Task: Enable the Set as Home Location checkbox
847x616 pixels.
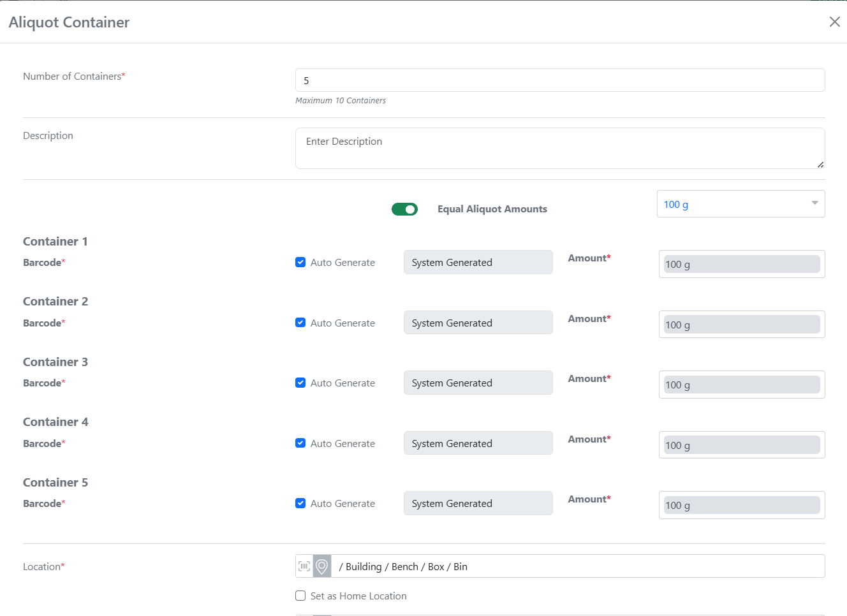Action: [x=300, y=596]
